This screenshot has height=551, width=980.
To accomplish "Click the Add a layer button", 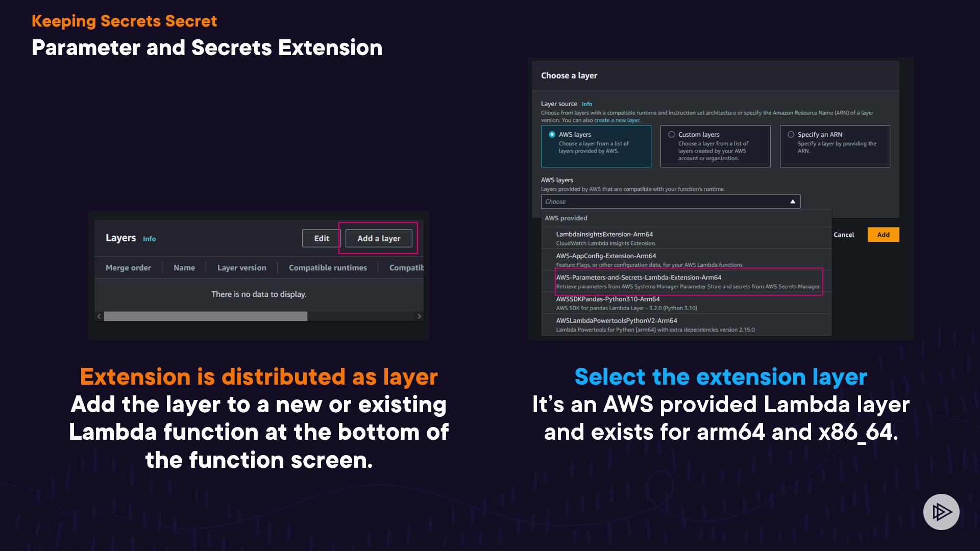I will (378, 238).
